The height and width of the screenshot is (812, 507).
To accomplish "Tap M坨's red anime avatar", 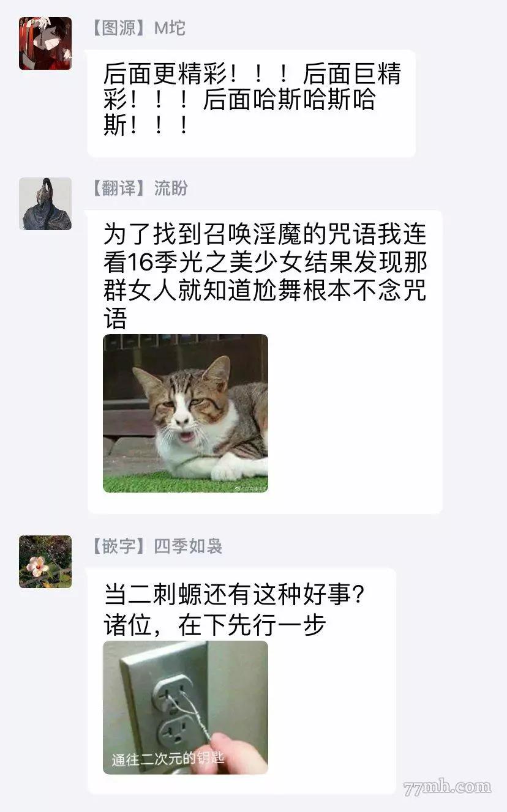I will click(45, 43).
